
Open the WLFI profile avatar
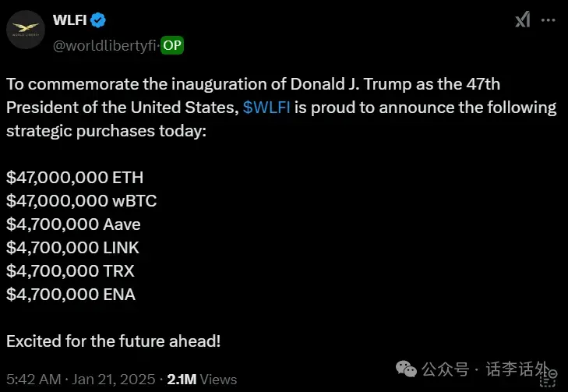[x=26, y=30]
